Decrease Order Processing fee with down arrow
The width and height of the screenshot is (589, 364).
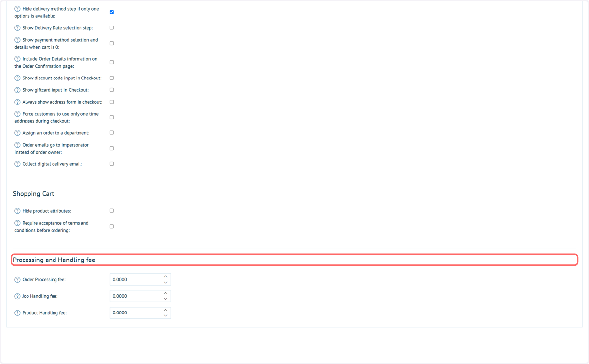166,283
